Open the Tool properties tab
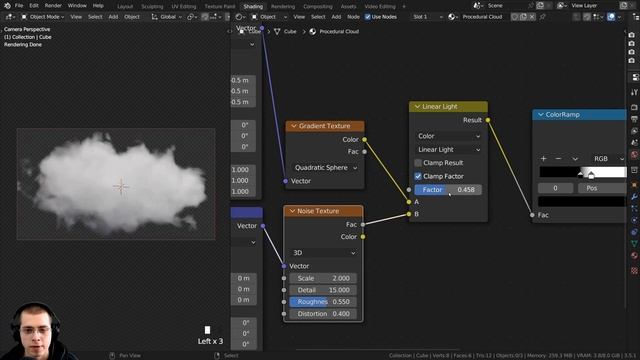 [x=634, y=92]
